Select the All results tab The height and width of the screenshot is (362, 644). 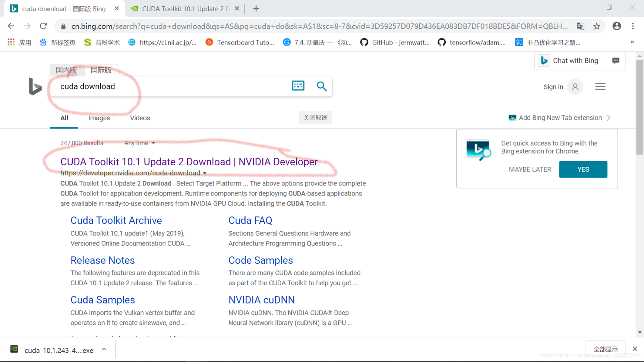(64, 118)
